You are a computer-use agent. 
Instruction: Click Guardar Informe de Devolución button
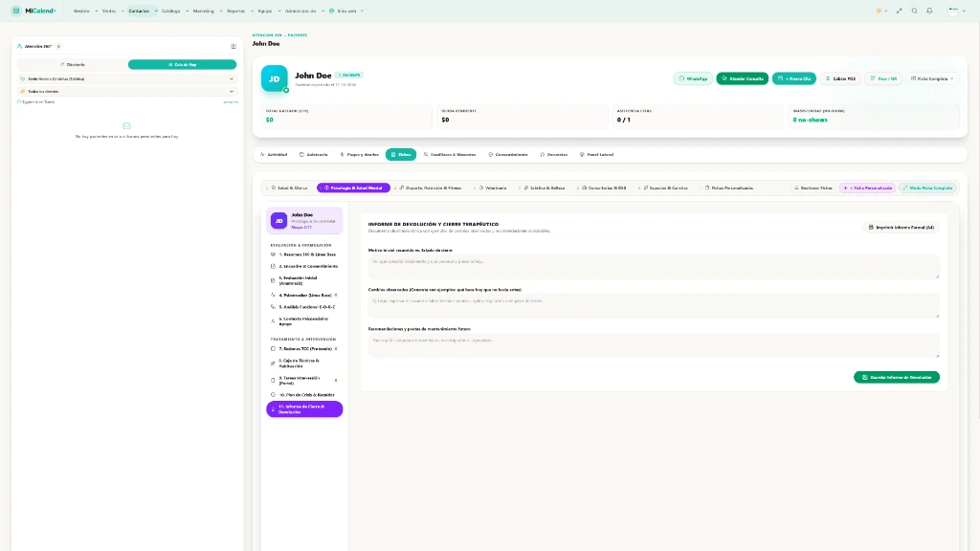[x=897, y=377]
